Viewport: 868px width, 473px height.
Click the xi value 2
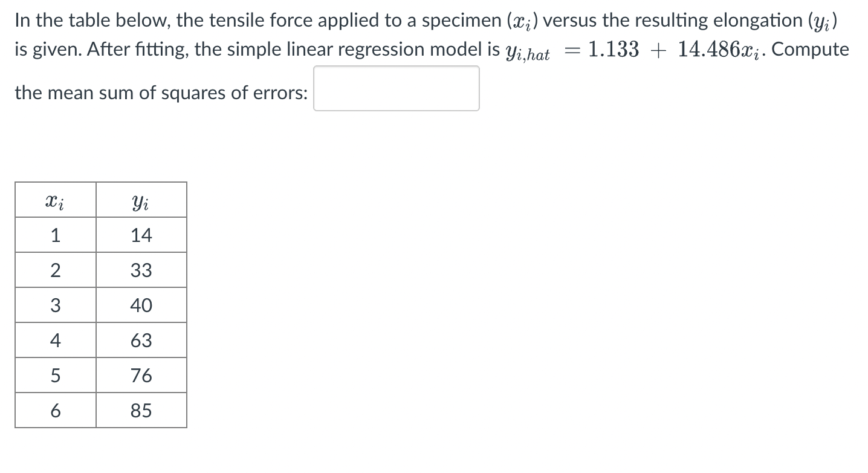pyautogui.click(x=55, y=270)
